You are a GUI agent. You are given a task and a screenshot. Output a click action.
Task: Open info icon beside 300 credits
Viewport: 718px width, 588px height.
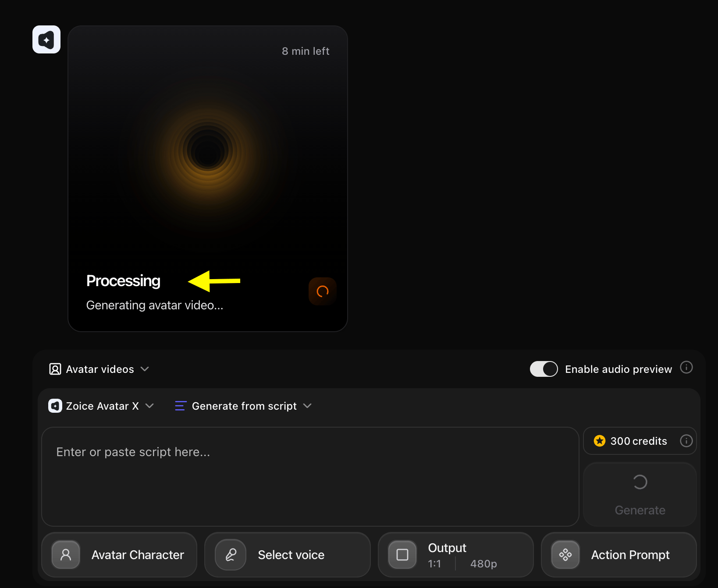pyautogui.click(x=686, y=441)
